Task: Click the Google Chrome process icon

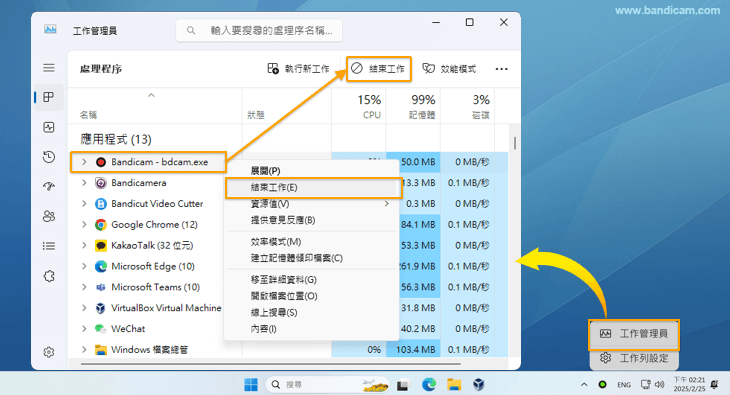Action: click(x=101, y=225)
